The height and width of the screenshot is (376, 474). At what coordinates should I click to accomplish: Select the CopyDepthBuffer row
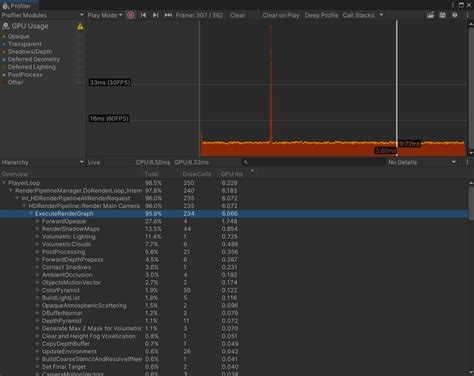click(234, 344)
